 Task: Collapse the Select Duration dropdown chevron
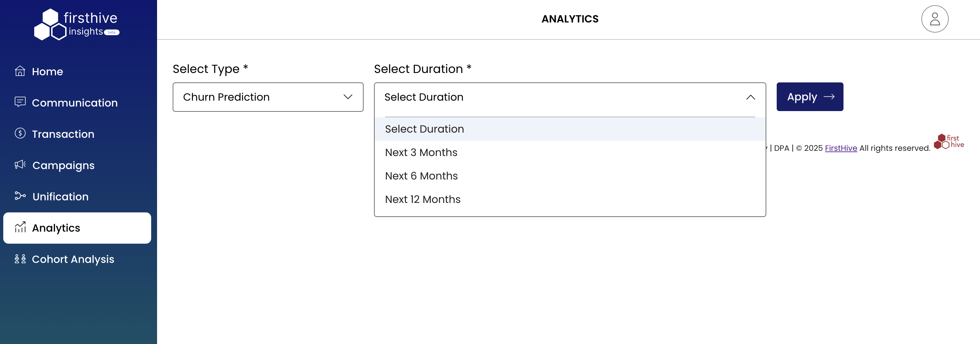point(750,97)
